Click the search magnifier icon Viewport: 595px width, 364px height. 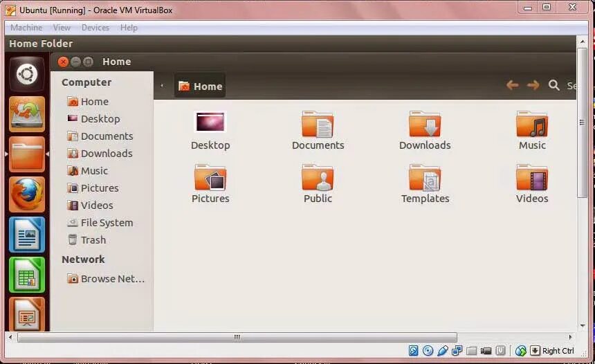coord(553,85)
